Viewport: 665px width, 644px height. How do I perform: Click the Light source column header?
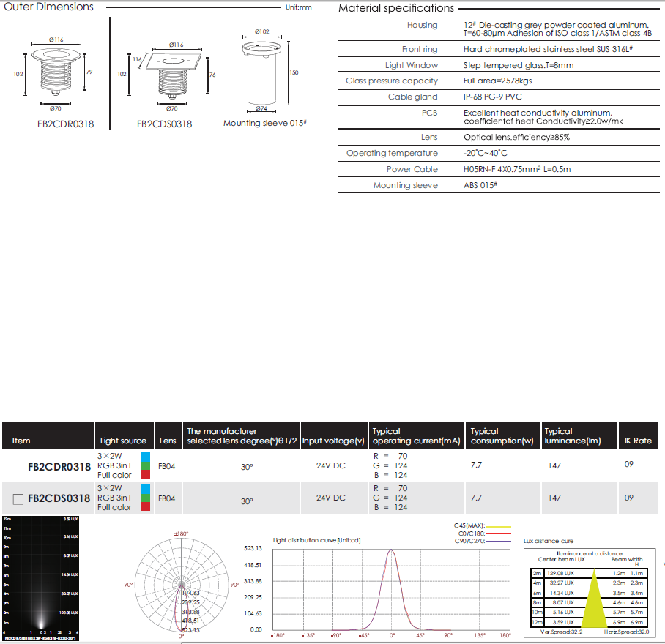pos(123,441)
